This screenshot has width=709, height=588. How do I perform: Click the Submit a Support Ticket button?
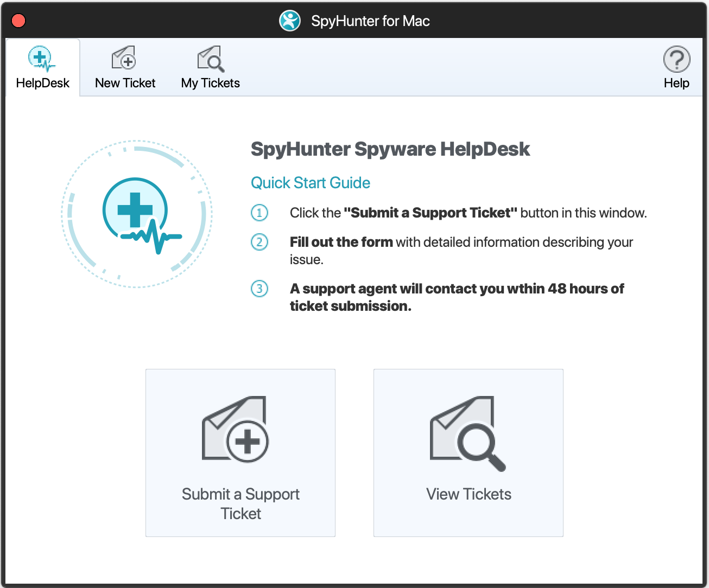click(x=240, y=453)
